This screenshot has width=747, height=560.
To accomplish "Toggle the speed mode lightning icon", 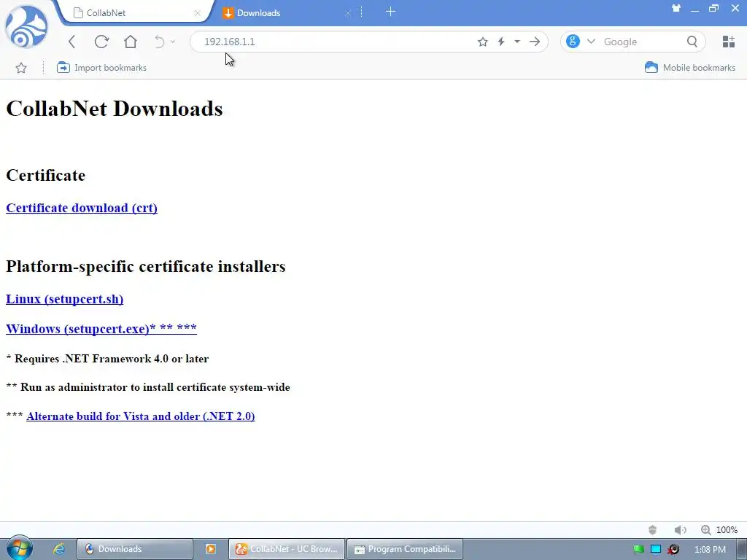I will [x=501, y=42].
